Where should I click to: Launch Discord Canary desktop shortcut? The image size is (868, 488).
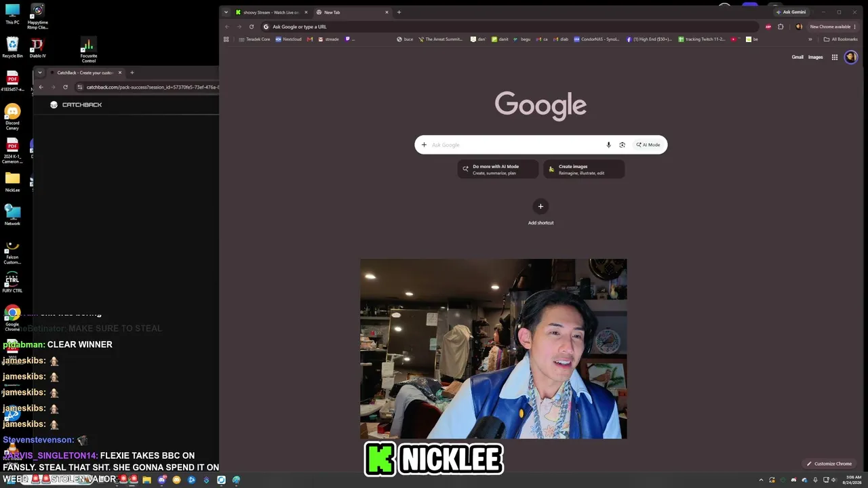coord(12,117)
